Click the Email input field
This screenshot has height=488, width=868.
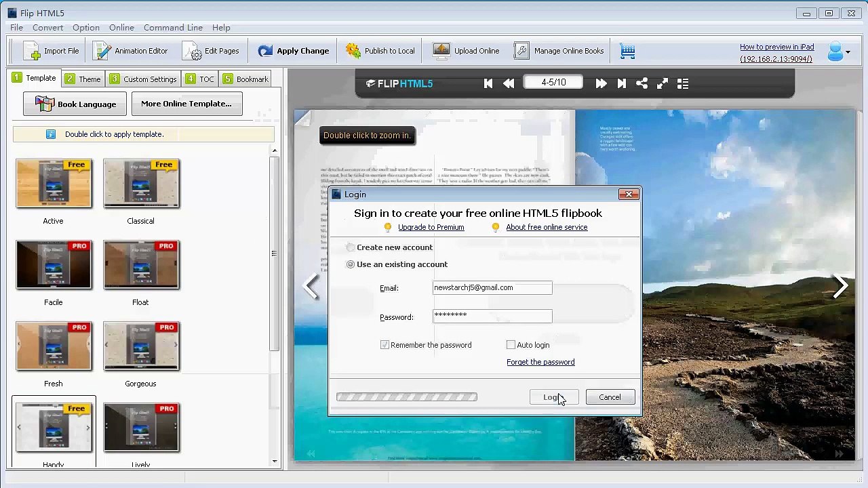coord(492,287)
